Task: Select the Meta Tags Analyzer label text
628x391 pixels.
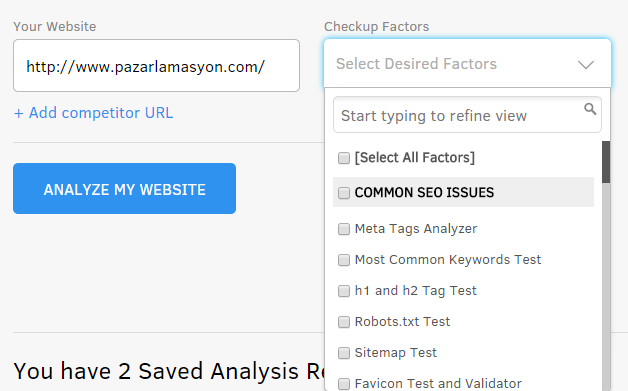Action: tap(416, 229)
